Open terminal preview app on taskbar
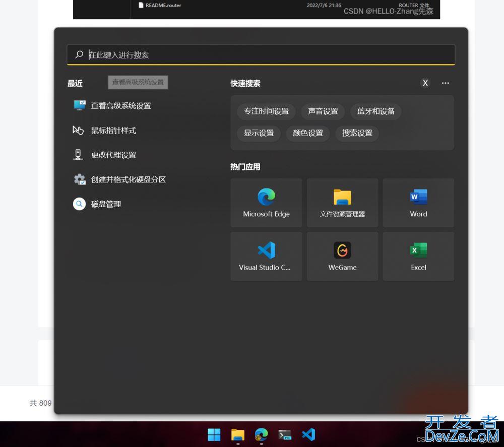 coord(285,435)
